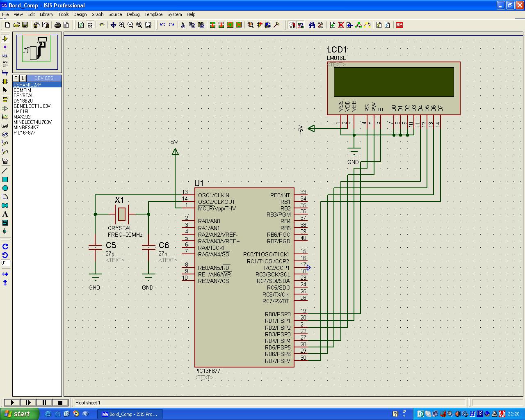Open the ARES netlist transfer icon
This screenshot has width=525, height=420.
click(399, 25)
